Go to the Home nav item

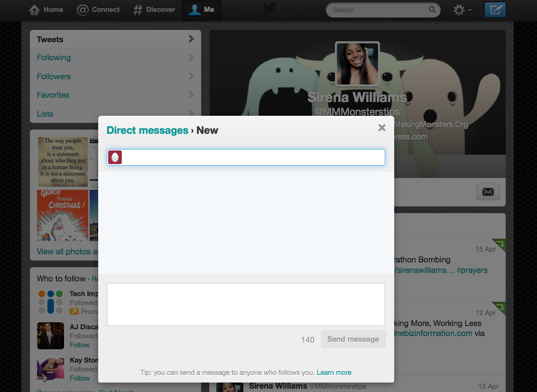[46, 9]
